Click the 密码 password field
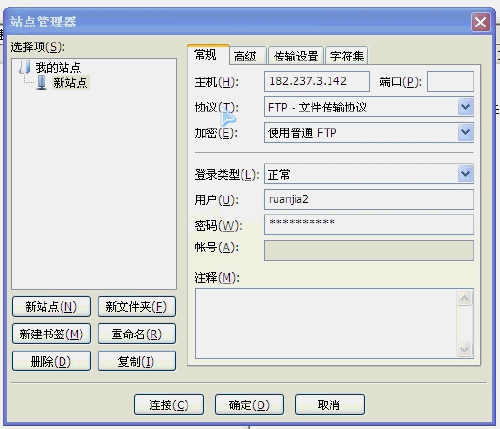 (x=369, y=224)
